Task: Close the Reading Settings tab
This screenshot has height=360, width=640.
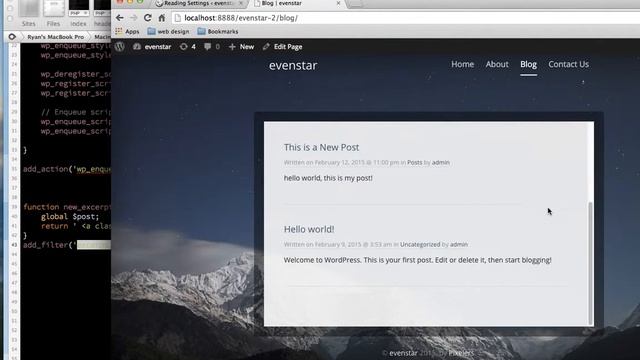Action: pos(240,3)
